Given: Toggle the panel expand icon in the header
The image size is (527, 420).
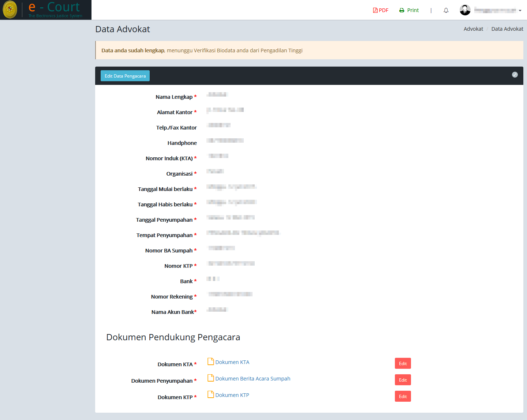Looking at the screenshot, I should [515, 75].
